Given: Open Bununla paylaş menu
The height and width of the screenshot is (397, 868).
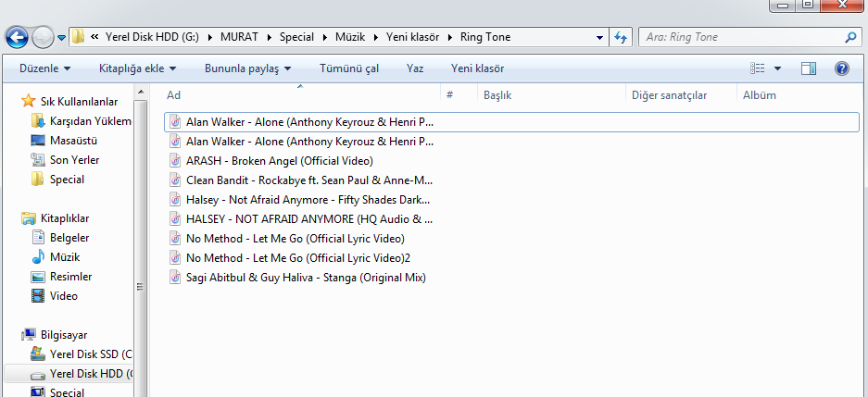Looking at the screenshot, I should [x=247, y=68].
